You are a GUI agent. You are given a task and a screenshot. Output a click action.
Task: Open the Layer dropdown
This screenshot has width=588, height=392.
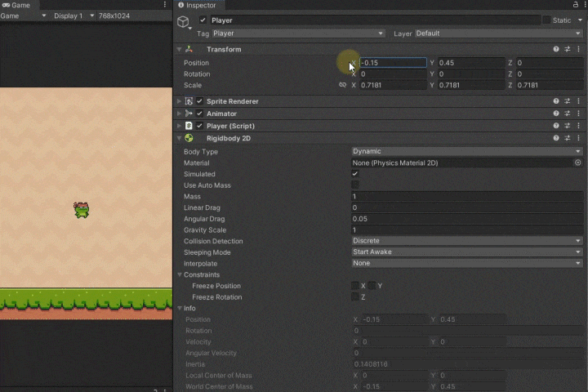499,33
